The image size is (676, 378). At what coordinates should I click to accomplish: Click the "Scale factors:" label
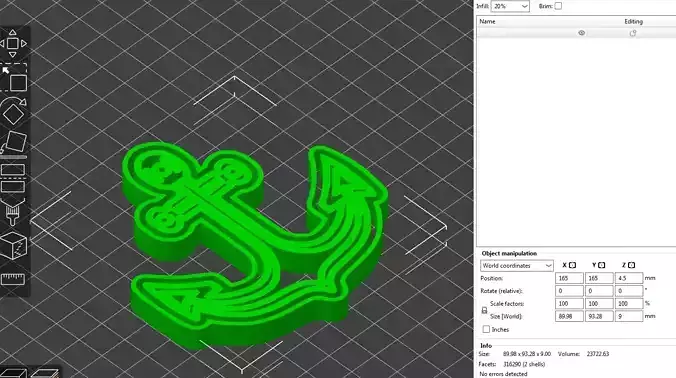pyautogui.click(x=507, y=303)
